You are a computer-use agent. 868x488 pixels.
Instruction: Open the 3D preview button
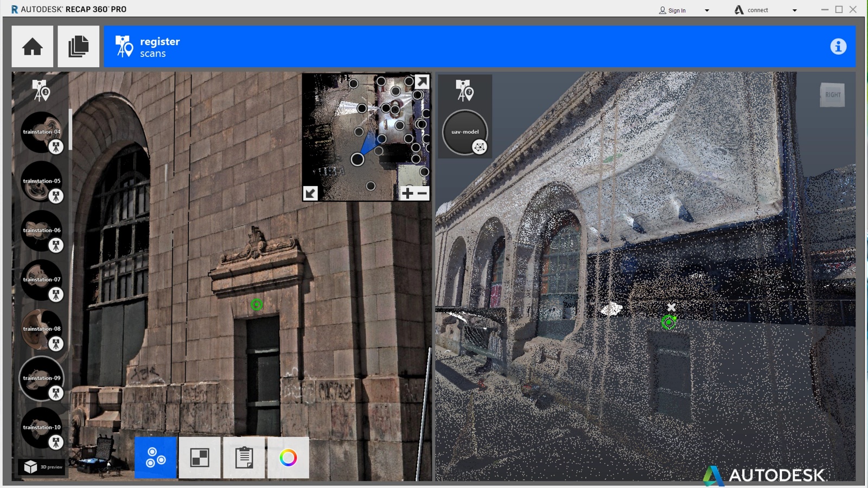(42, 467)
